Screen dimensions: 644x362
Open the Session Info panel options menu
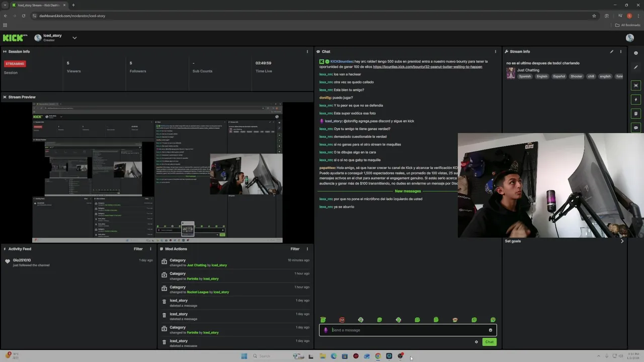[307, 51]
